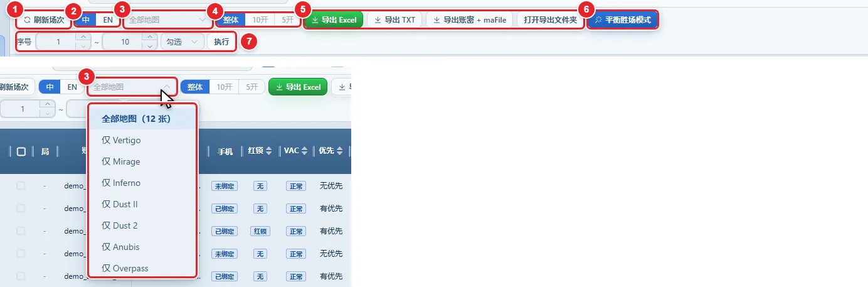The width and height of the screenshot is (868, 287).
Task: Switch language to 中 in top toolbar strip
Action: (86, 20)
